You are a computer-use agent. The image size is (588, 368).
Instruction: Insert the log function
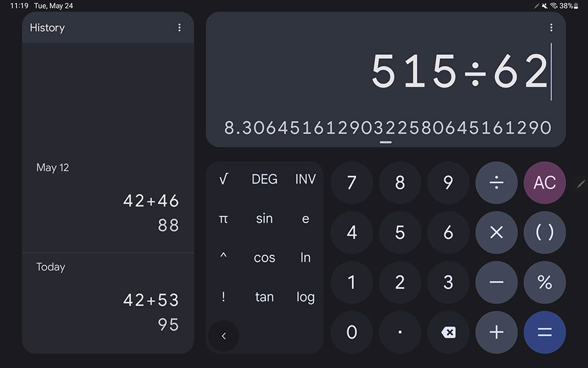(x=306, y=297)
